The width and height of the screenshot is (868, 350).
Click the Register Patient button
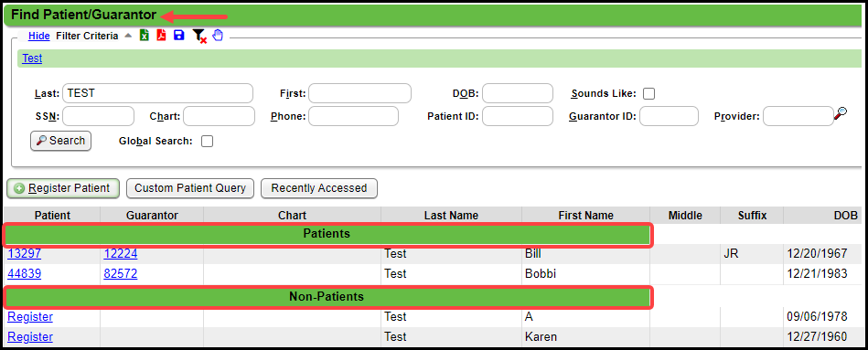pos(62,188)
